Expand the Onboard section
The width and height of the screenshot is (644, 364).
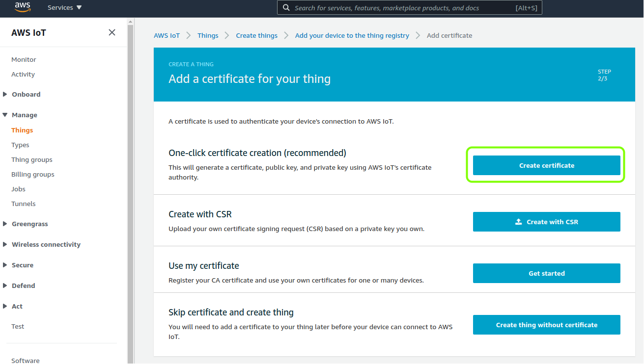point(5,94)
